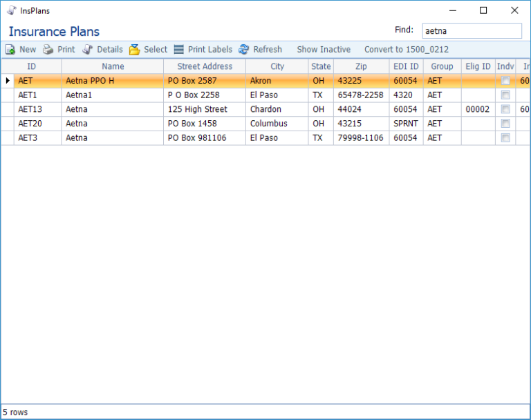This screenshot has height=420, width=531.
Task: Click the Print Labels text button
Action: [210, 50]
